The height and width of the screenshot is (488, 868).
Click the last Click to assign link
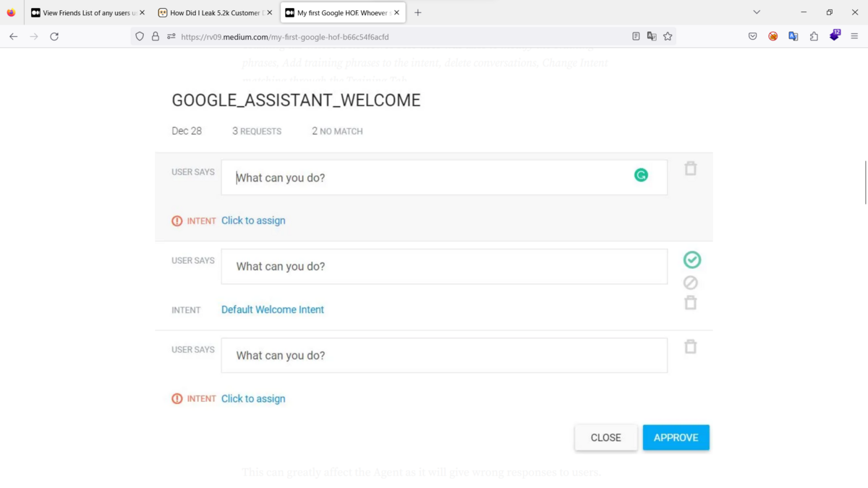click(253, 398)
